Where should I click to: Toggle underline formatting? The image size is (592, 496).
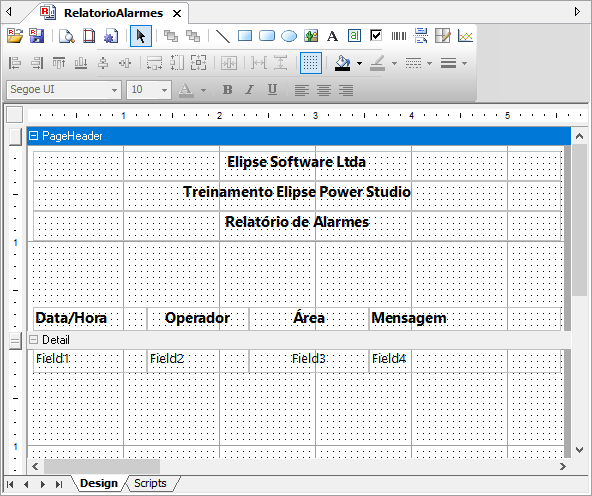coord(272,90)
